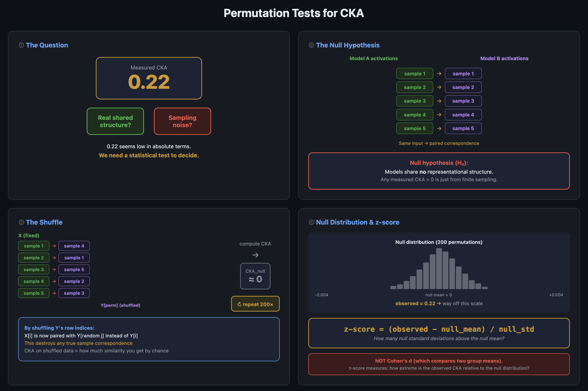Viewport: 588px width, 391px height.
Task: Click the circled number 2 icon beside The Null Hypothesis
Action: 311,45
